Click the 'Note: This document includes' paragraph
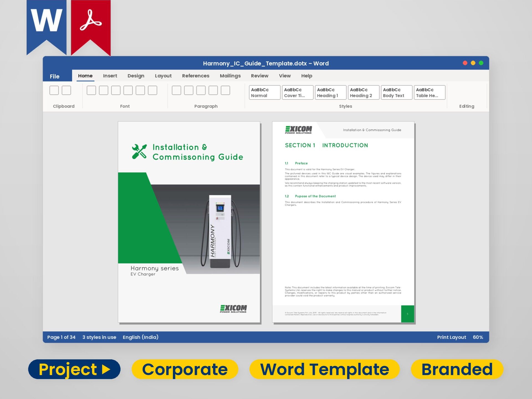The width and height of the screenshot is (532, 399). (343, 291)
